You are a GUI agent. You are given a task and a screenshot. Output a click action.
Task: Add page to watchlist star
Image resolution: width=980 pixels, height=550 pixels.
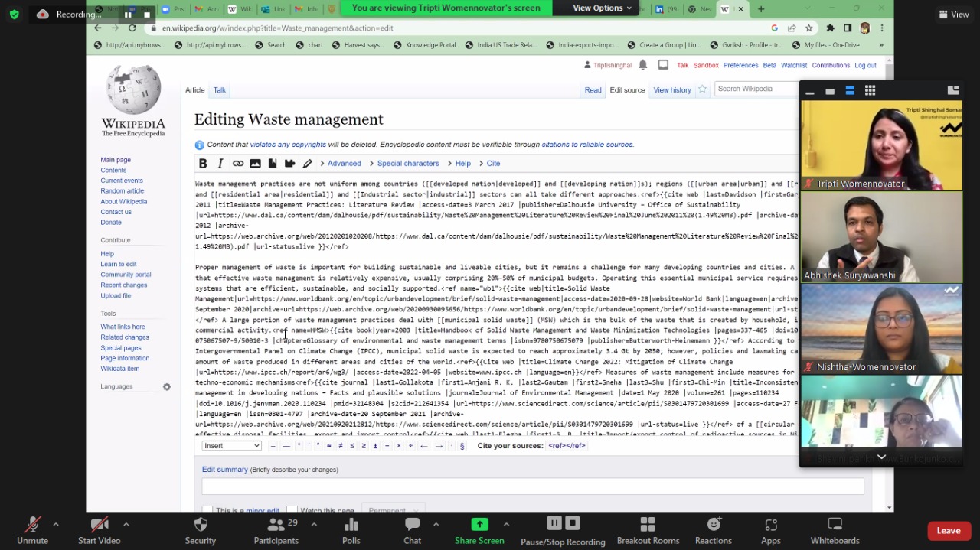[x=702, y=89]
